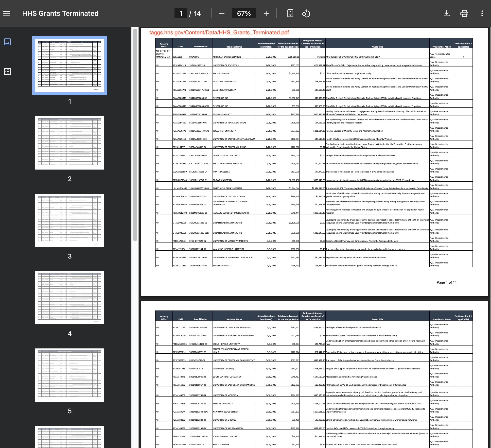
Task: Open the taggs.hhs.gov PDF link
Action: (x=219, y=33)
